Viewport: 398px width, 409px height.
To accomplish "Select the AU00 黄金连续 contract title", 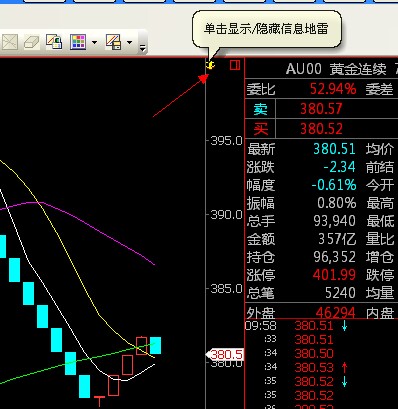I will (x=336, y=69).
